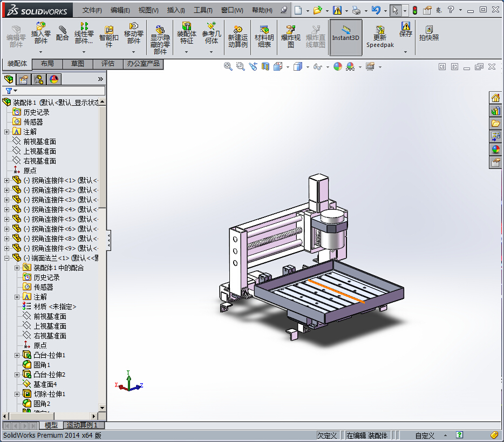The width and height of the screenshot is (504, 442).
Task: Collapse 端面法兰<1> tree node
Action: pos(7,258)
